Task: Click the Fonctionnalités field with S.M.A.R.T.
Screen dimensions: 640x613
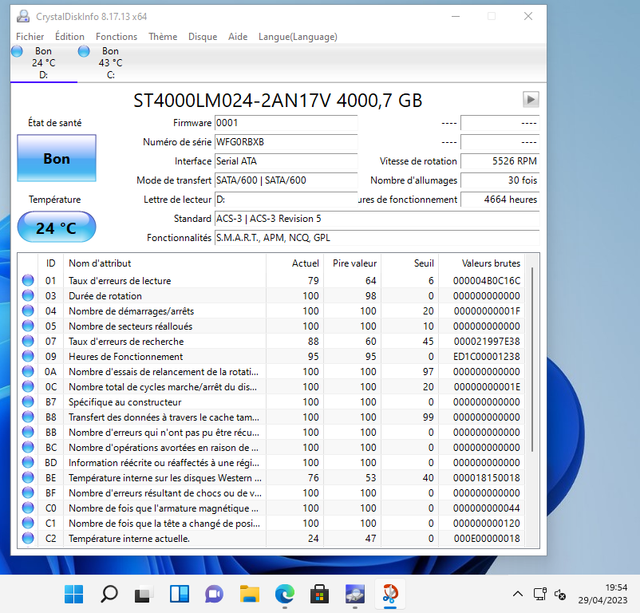Action: click(377, 238)
